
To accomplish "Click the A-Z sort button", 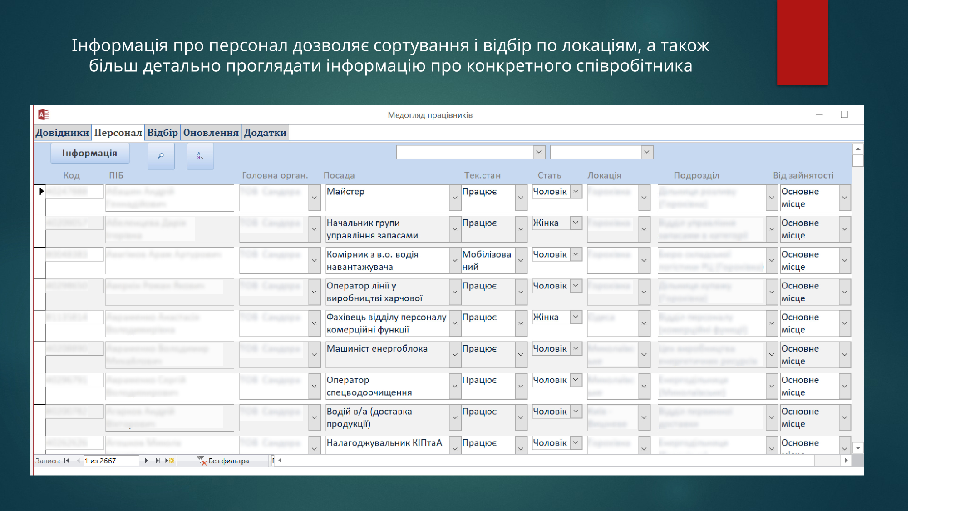I will 200,156.
